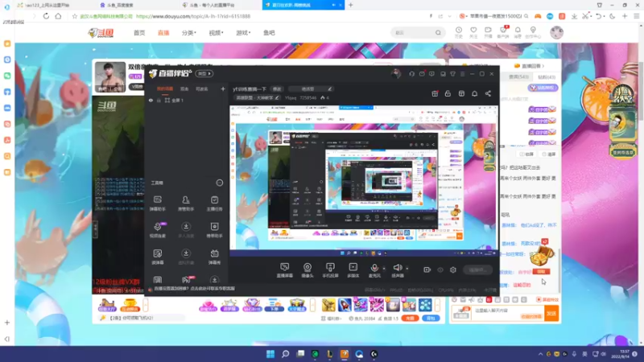Open the 房管助手 tool icon

coord(186,204)
